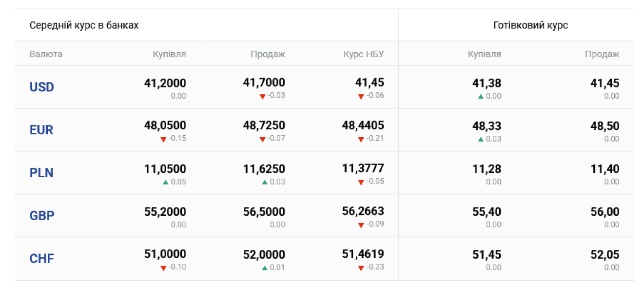The image size is (644, 293).
Task: Select the "Готівковий курс" header
Action: (530, 25)
